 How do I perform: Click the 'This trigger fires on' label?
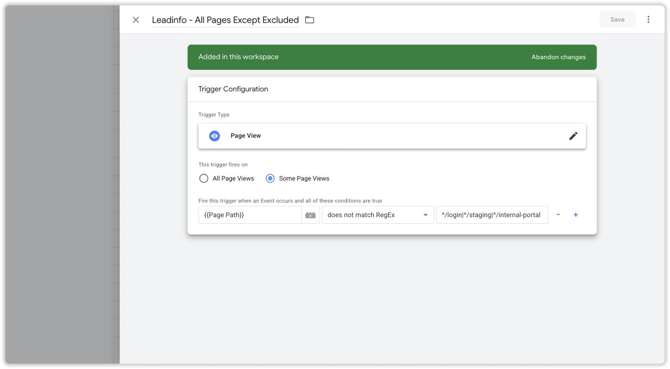(223, 164)
